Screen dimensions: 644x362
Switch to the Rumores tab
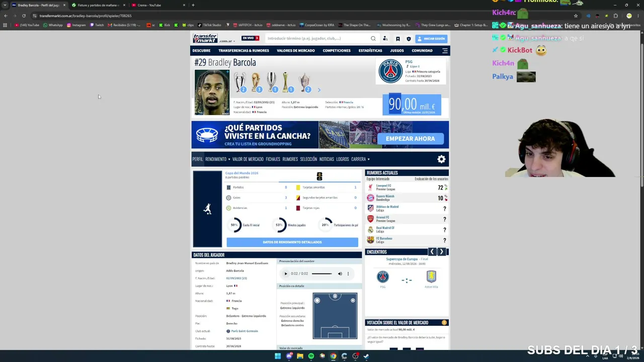click(290, 159)
